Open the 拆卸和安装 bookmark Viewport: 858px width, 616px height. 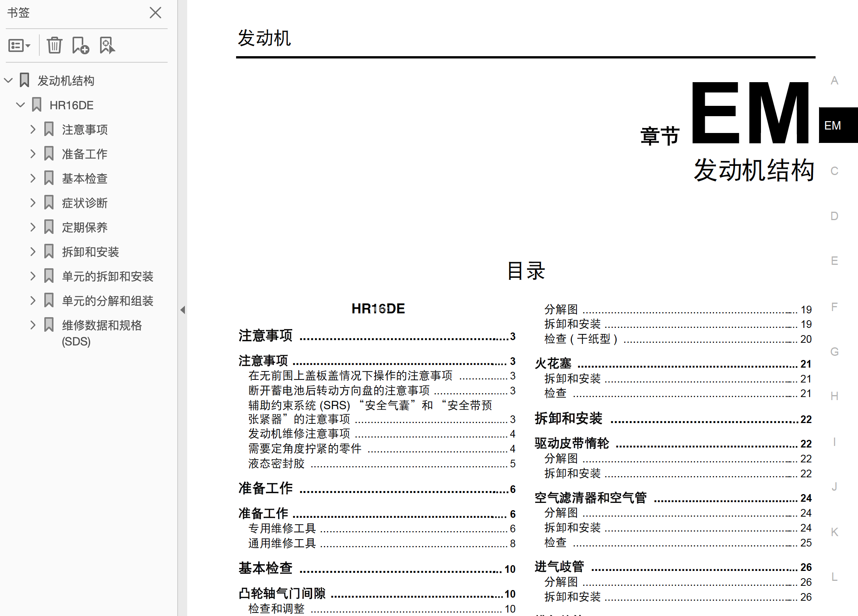91,252
